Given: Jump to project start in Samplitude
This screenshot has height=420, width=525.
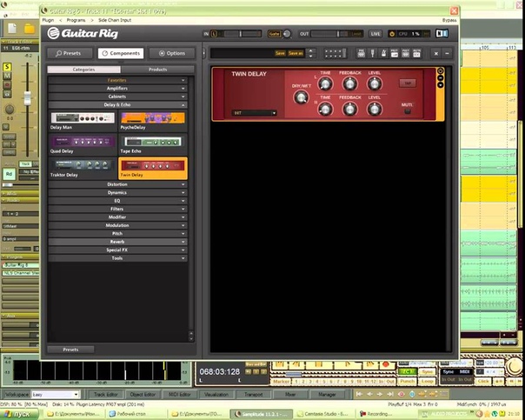Looking at the screenshot, I should coord(359,394).
